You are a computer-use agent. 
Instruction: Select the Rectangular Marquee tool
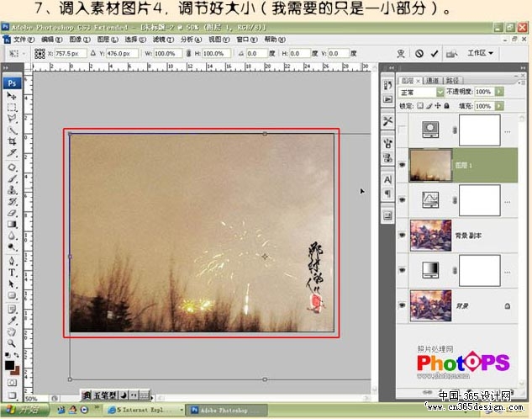point(12,108)
